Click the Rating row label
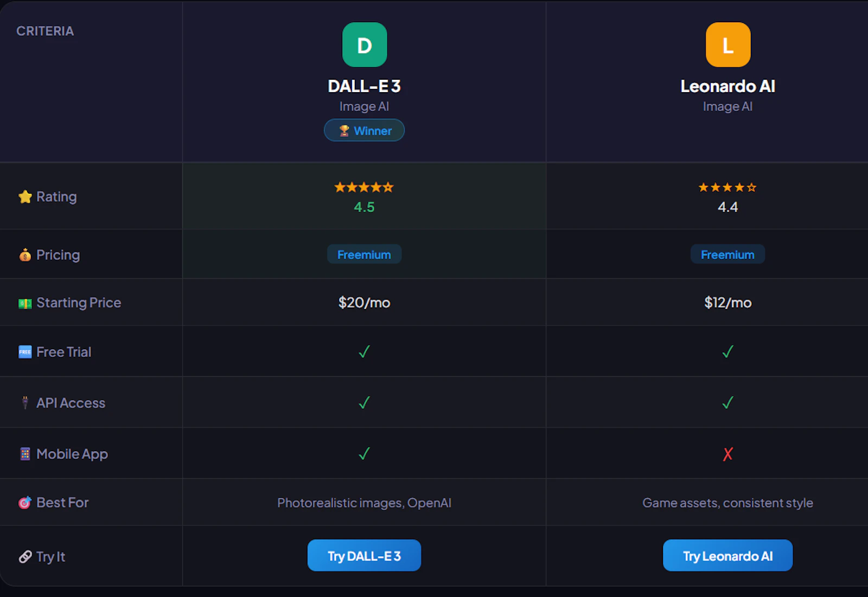 pos(56,196)
